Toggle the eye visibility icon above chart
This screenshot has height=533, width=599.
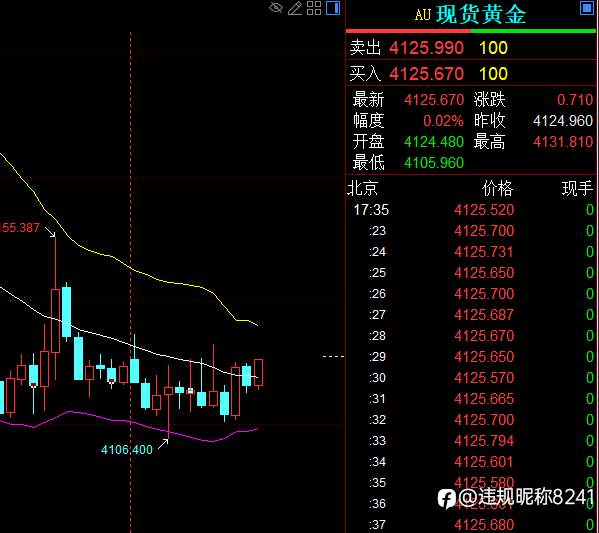pyautogui.click(x=276, y=8)
